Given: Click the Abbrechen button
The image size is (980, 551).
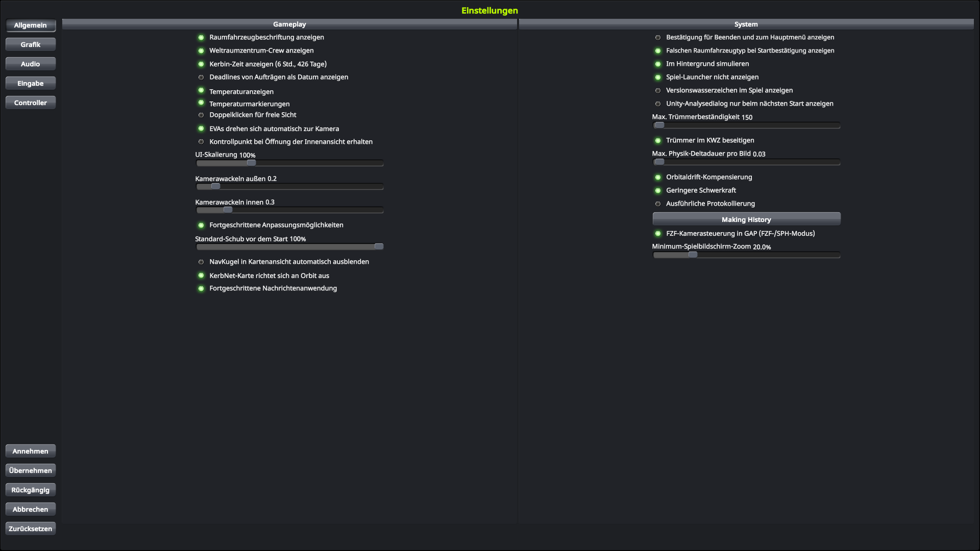Looking at the screenshot, I should 31,509.
